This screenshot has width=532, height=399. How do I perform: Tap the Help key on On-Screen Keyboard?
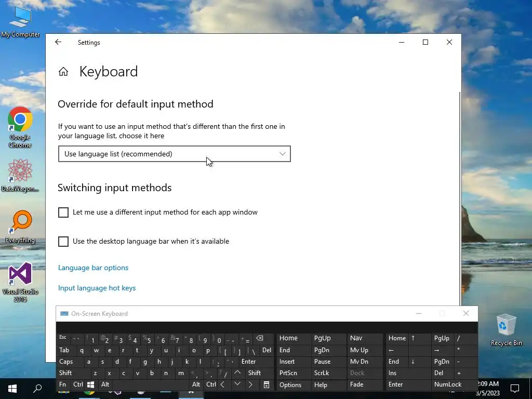[329, 385]
